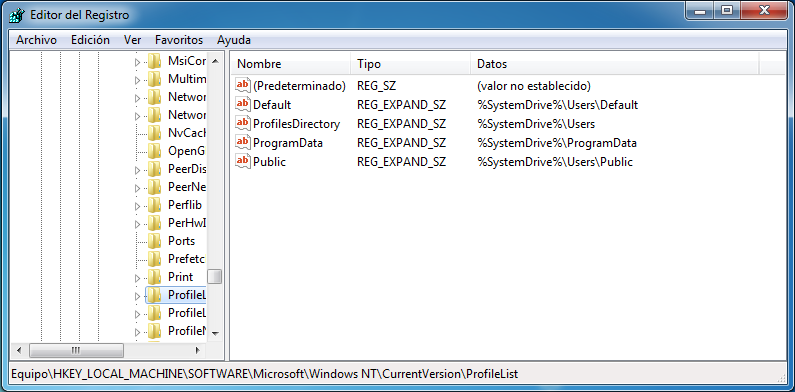Click the string icon beside ProgramData
Viewport: 795px width, 392px height.
(243, 142)
